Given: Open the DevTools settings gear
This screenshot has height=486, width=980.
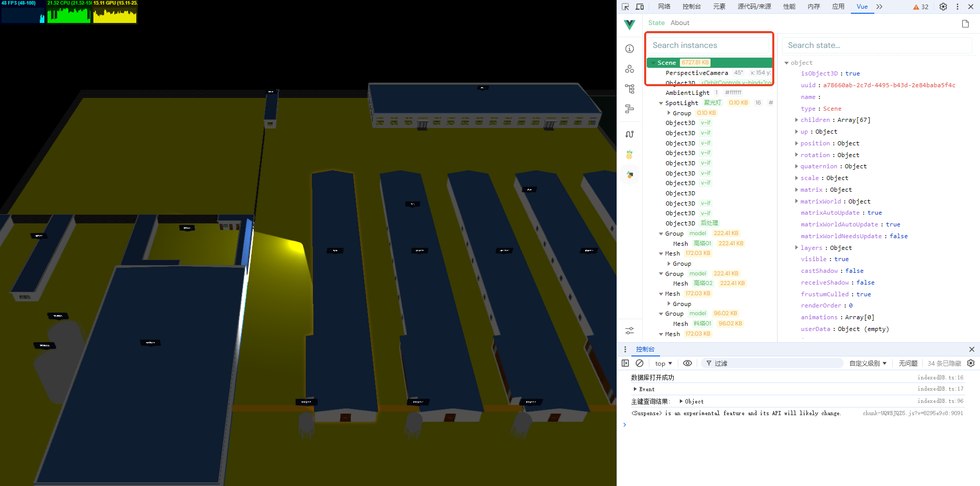Looking at the screenshot, I should tap(943, 7).
